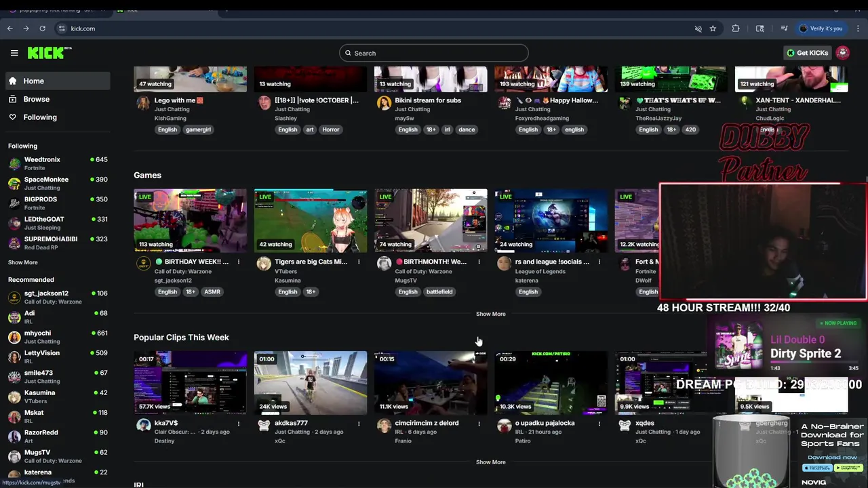868x488 pixels.
Task: Click ASMR tag under BIRTHDAY WEEK stream
Action: pyautogui.click(x=212, y=291)
